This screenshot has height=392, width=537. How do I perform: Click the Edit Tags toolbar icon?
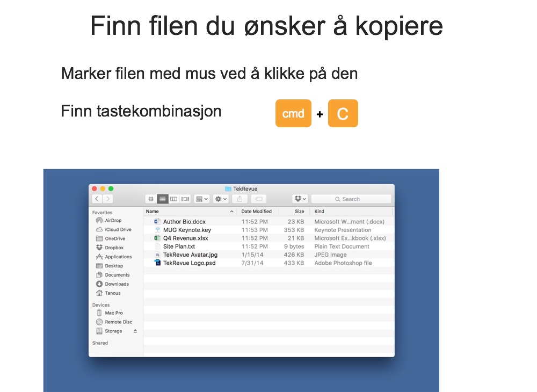pyautogui.click(x=259, y=199)
